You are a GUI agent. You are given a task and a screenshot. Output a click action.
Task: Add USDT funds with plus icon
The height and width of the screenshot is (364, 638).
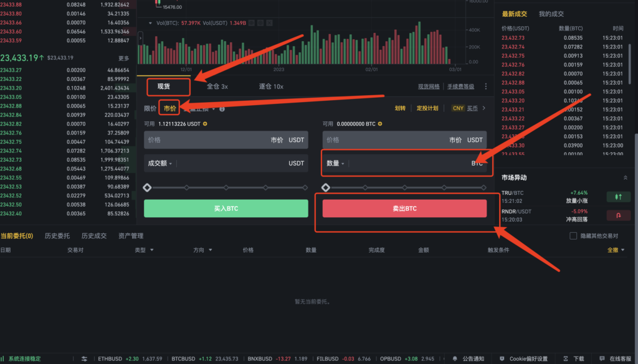[205, 124]
